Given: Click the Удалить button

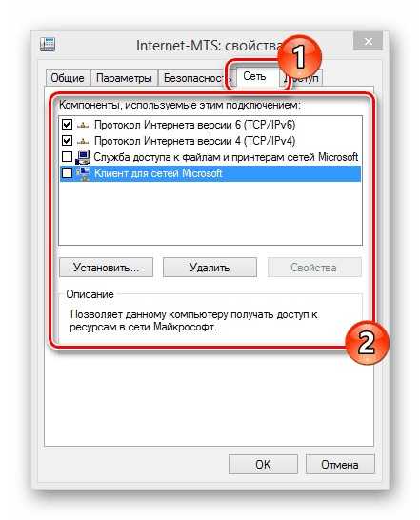Looking at the screenshot, I should click(210, 268).
